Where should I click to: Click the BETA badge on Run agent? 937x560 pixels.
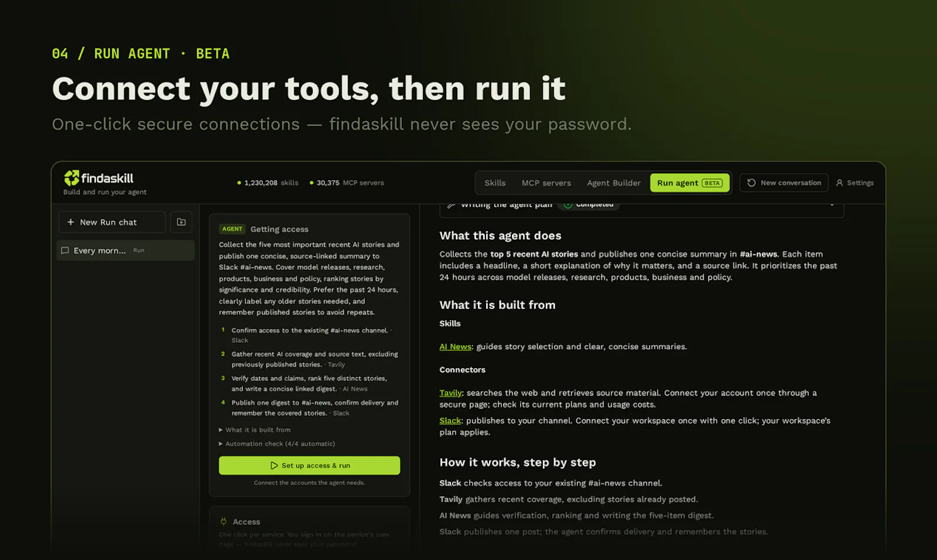click(712, 183)
